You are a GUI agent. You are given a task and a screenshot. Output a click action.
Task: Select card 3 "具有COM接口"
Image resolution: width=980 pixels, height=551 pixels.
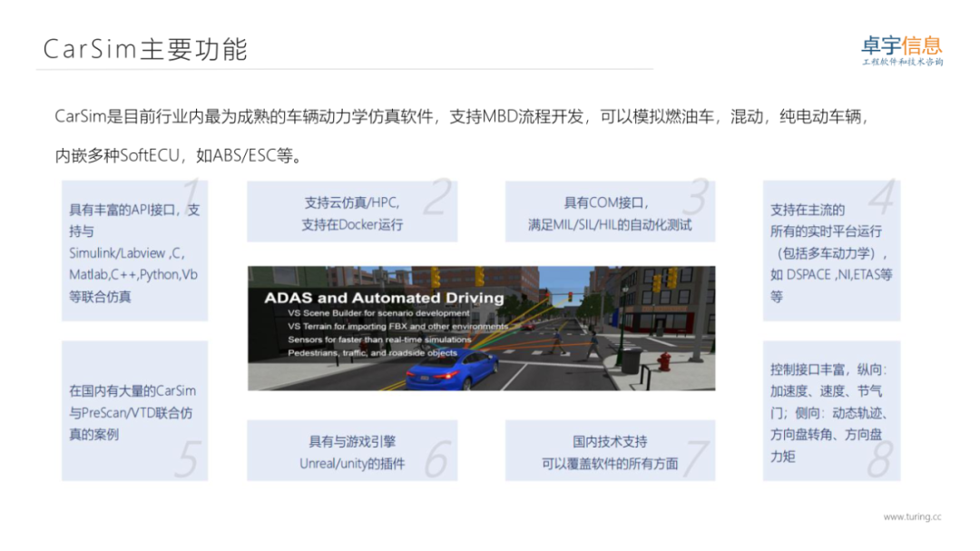[610, 212]
